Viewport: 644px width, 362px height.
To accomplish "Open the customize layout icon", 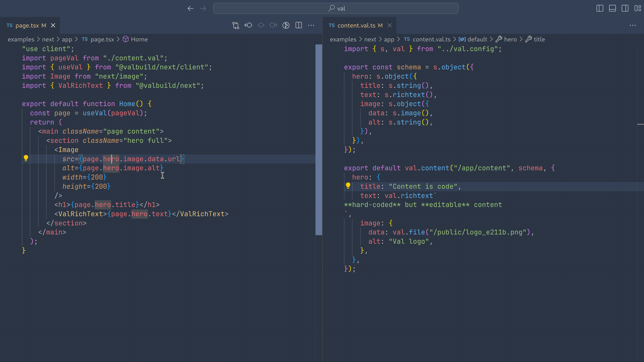I will pyautogui.click(x=638, y=8).
